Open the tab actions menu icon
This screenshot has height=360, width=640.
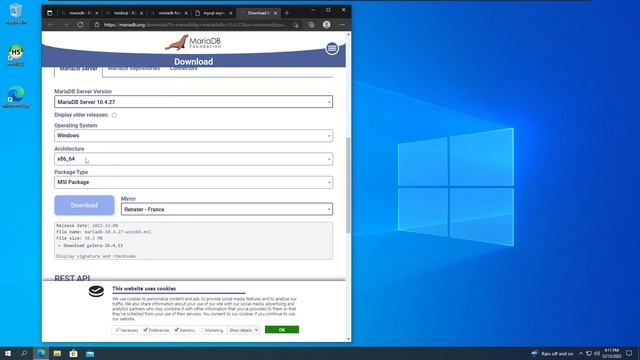coord(49,13)
